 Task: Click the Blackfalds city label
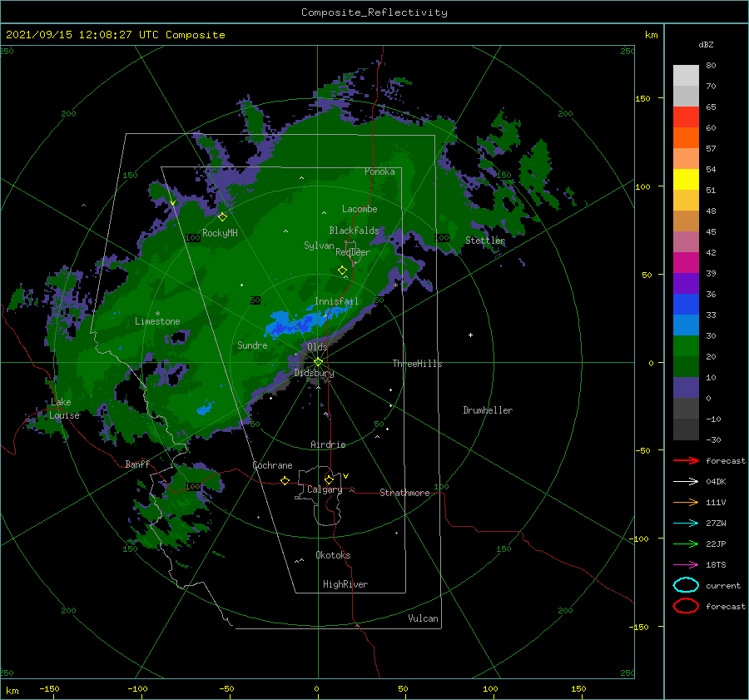pos(354,231)
